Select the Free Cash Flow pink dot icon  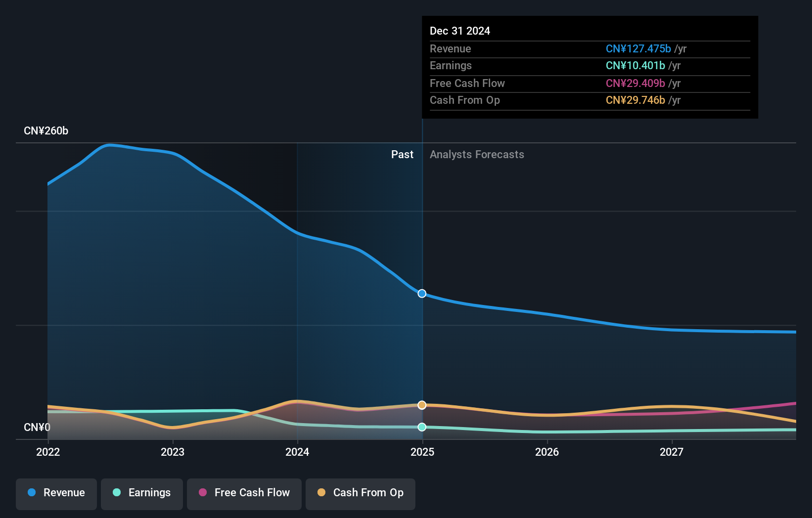click(x=202, y=493)
